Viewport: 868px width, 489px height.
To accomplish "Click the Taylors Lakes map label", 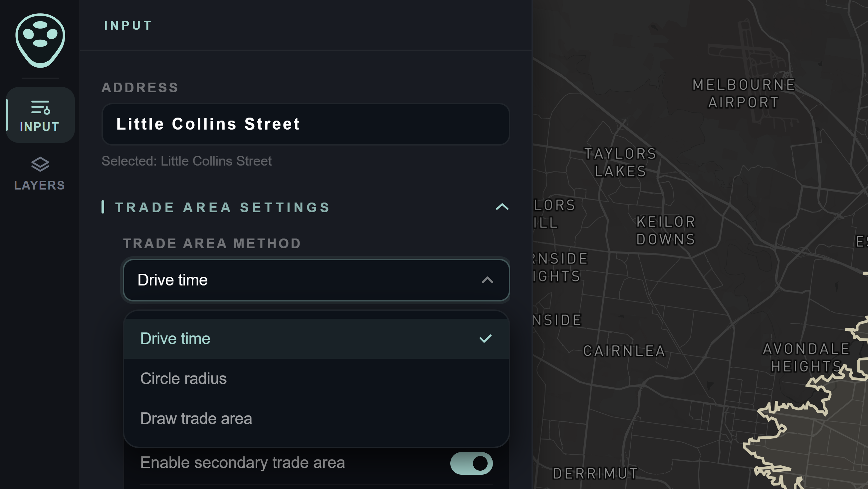I will [x=620, y=163].
